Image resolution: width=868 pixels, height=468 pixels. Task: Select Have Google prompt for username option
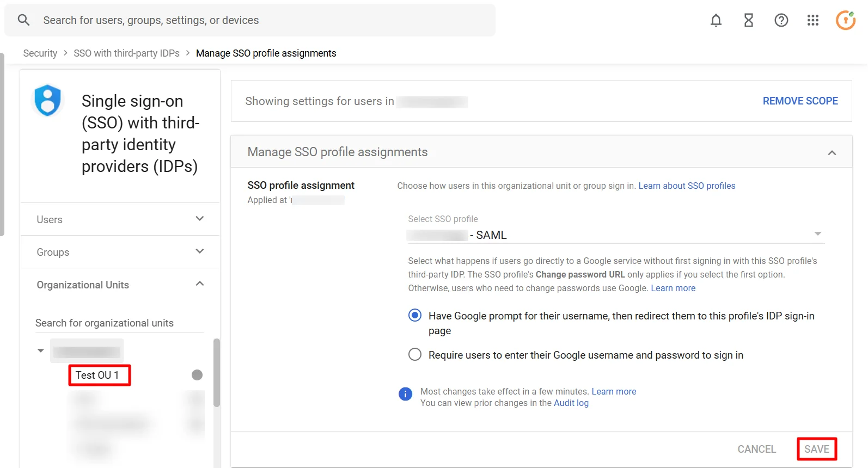tap(415, 315)
